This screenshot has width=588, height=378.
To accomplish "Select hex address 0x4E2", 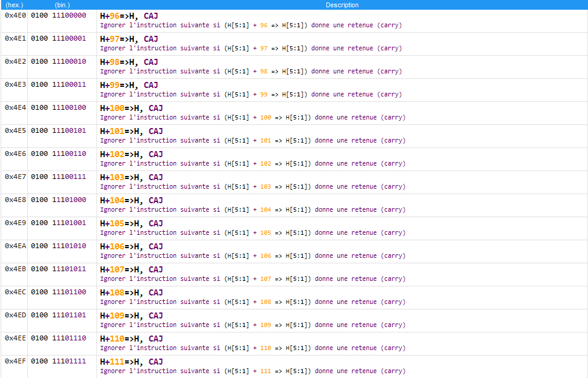I will pyautogui.click(x=15, y=61).
